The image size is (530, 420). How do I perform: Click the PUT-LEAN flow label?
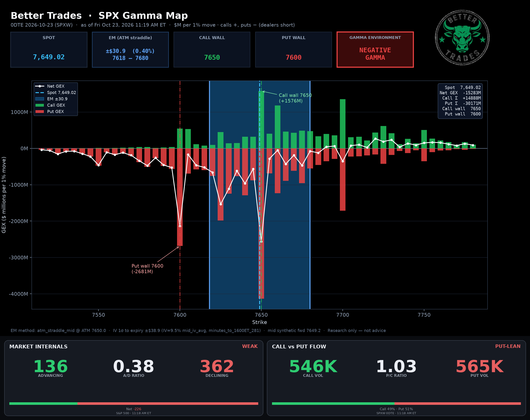click(508, 346)
